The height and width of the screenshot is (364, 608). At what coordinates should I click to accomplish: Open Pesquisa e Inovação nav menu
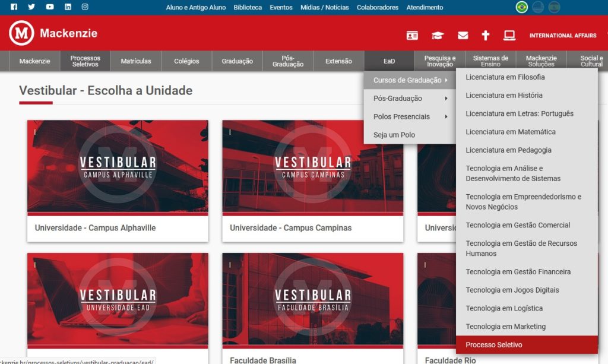(440, 61)
